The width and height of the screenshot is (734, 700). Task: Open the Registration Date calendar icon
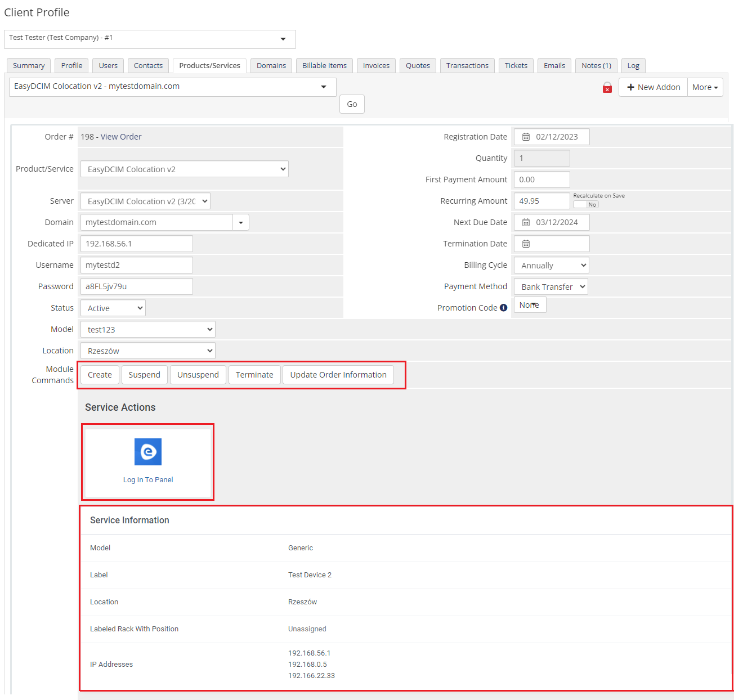point(526,137)
